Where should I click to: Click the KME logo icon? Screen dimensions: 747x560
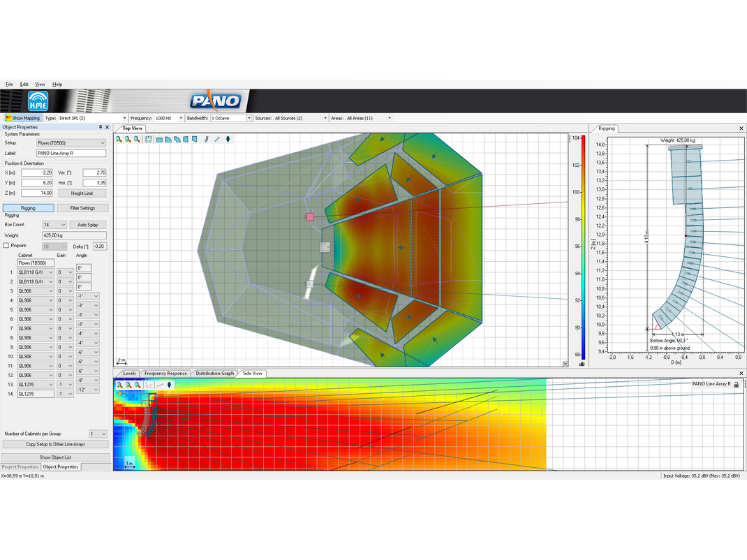click(38, 101)
